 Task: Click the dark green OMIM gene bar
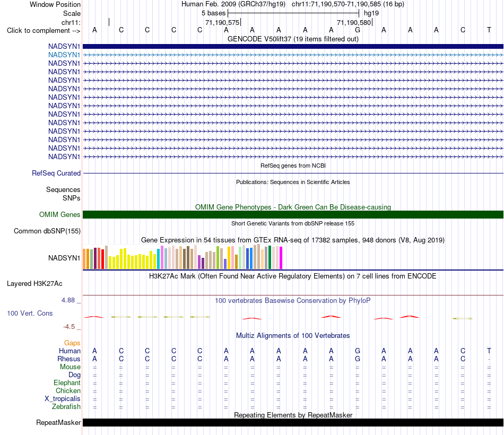tap(293, 214)
